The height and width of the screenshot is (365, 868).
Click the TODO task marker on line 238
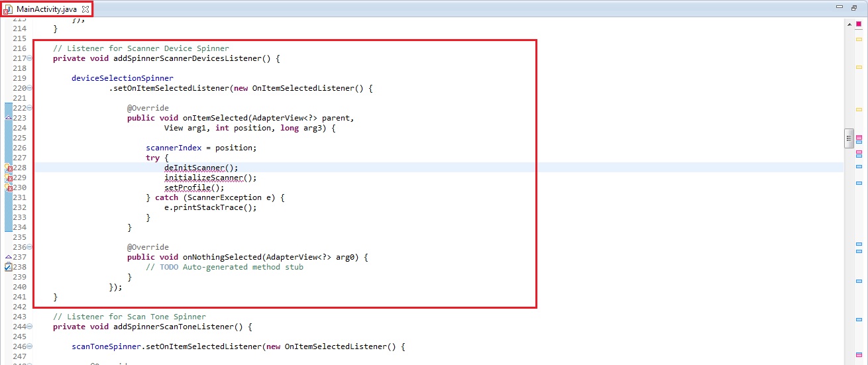pyautogui.click(x=9, y=267)
